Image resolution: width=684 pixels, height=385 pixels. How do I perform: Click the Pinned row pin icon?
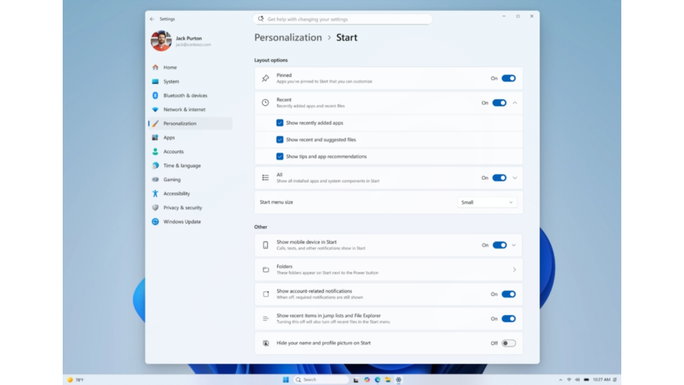(x=265, y=78)
